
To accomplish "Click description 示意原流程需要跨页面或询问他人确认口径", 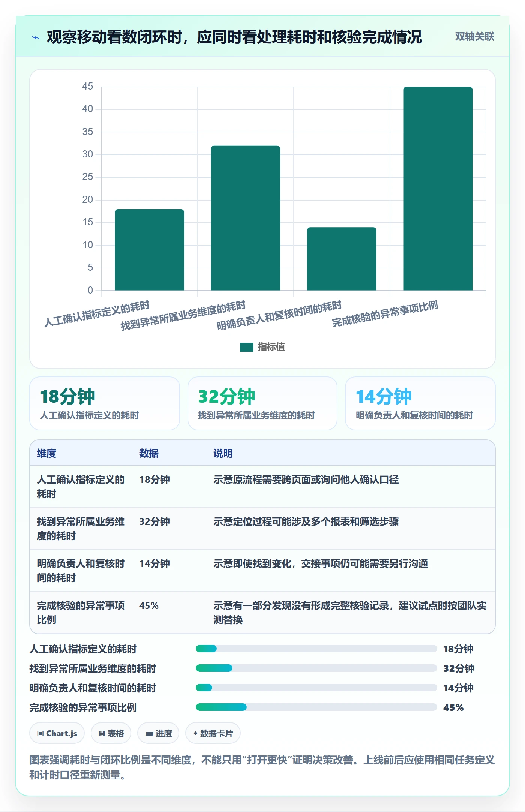I will pos(306,479).
